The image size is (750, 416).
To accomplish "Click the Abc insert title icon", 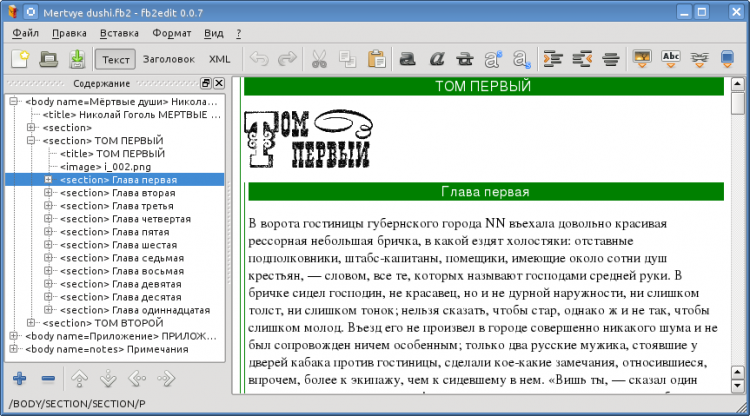I will pos(671,59).
